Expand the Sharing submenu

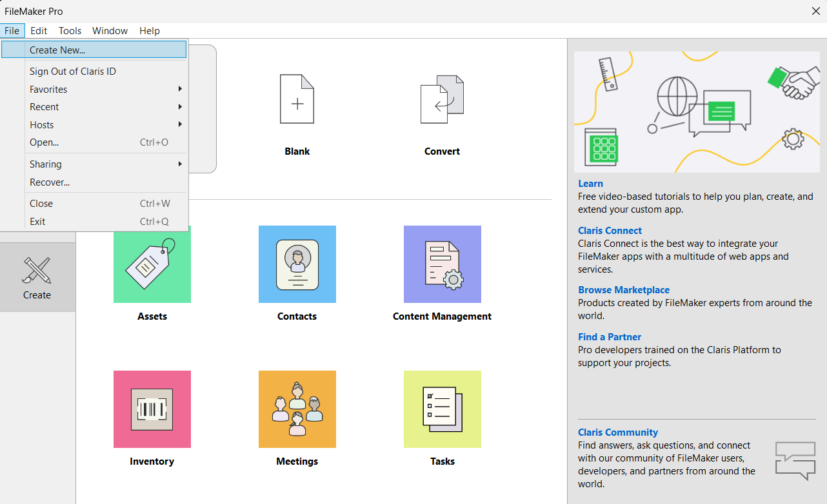coord(94,164)
